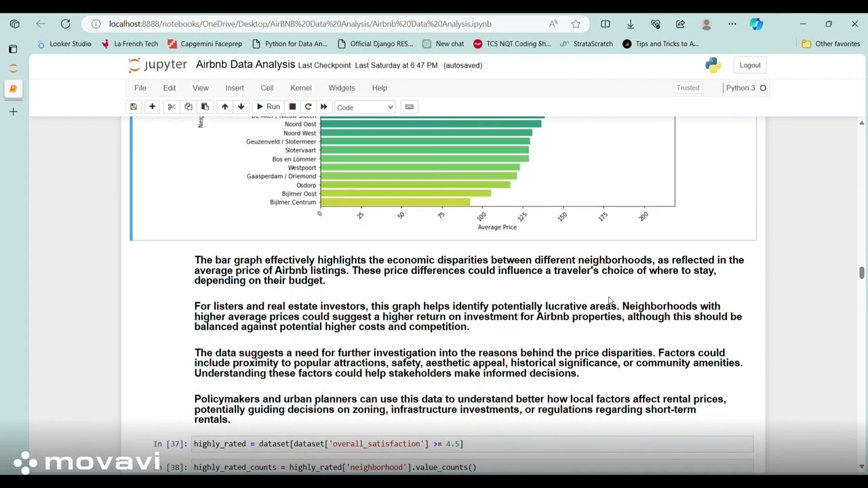
Task: Open the View menu
Action: [200, 88]
